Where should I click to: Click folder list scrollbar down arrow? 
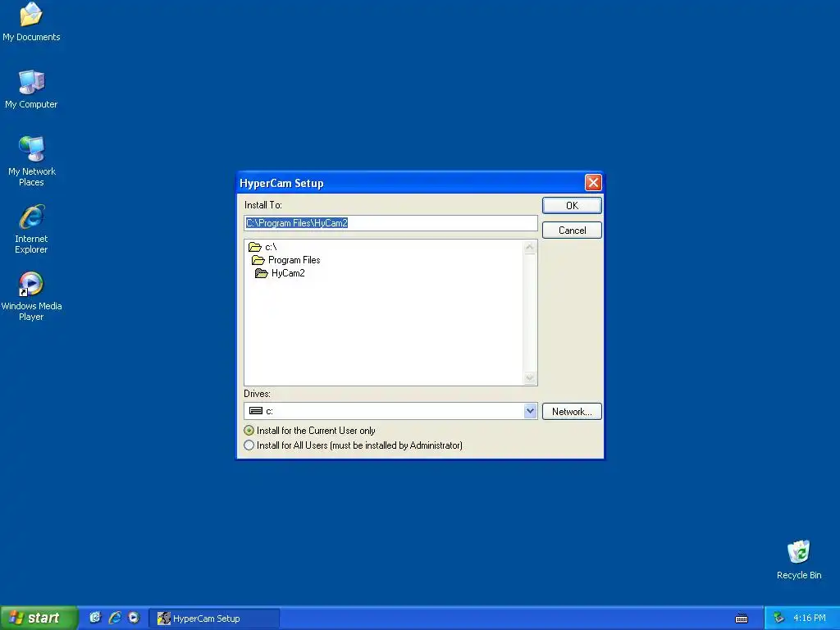tap(530, 377)
